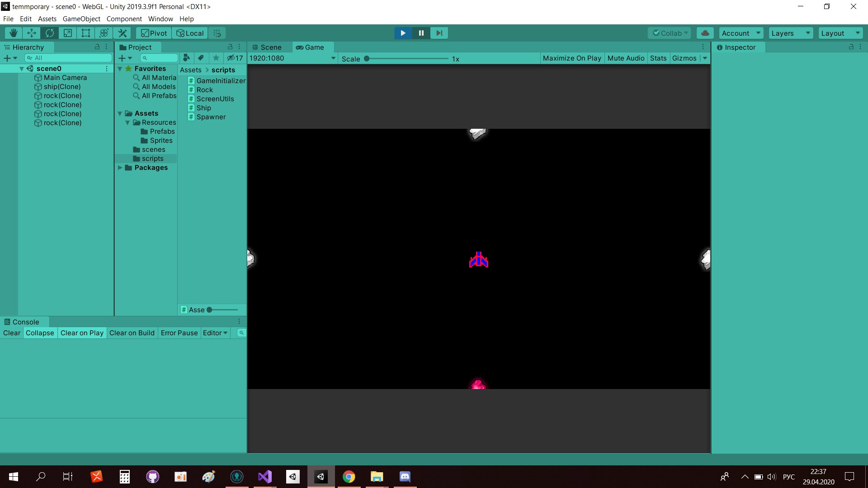The image size is (868, 488).
Task: Select the Scale tool
Action: 68,33
